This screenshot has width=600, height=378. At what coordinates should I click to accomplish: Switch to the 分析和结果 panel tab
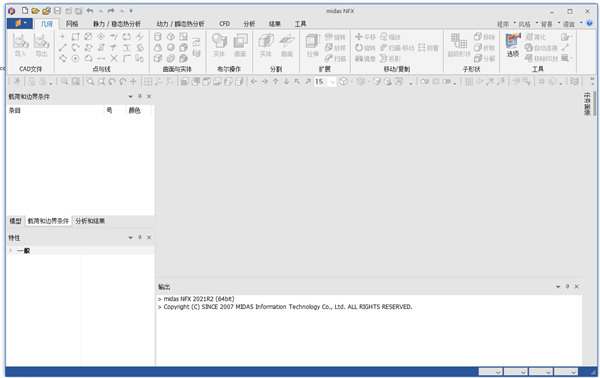coord(90,221)
